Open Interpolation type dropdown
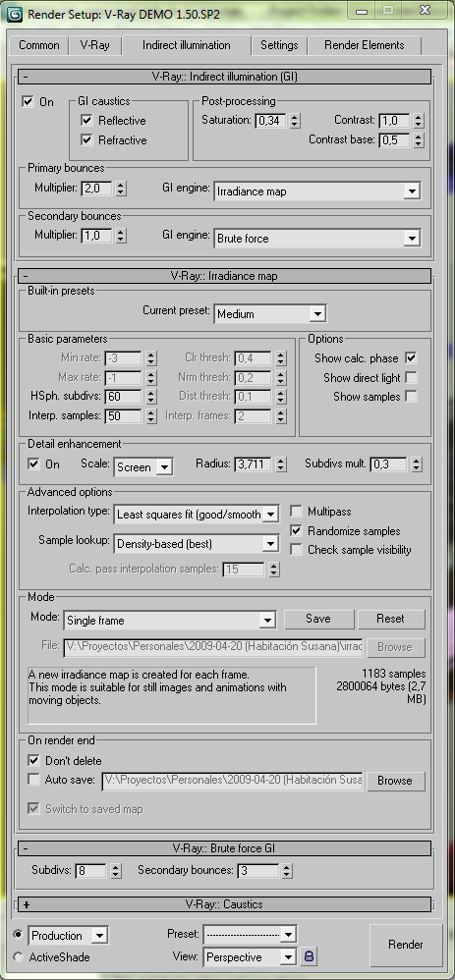 click(x=197, y=515)
